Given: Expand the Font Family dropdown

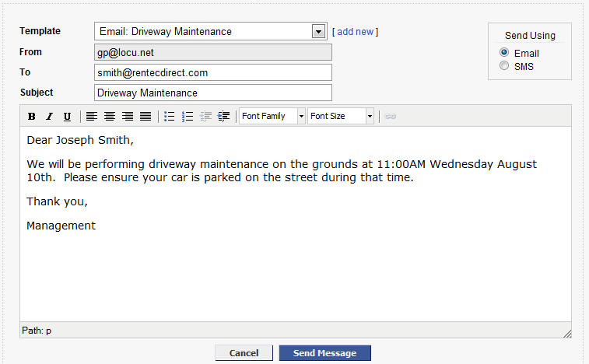Looking at the screenshot, I should tap(301, 117).
